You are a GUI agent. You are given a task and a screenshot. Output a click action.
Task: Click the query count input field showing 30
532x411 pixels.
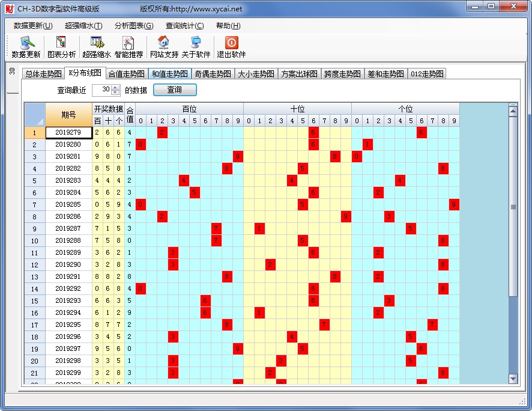point(102,90)
